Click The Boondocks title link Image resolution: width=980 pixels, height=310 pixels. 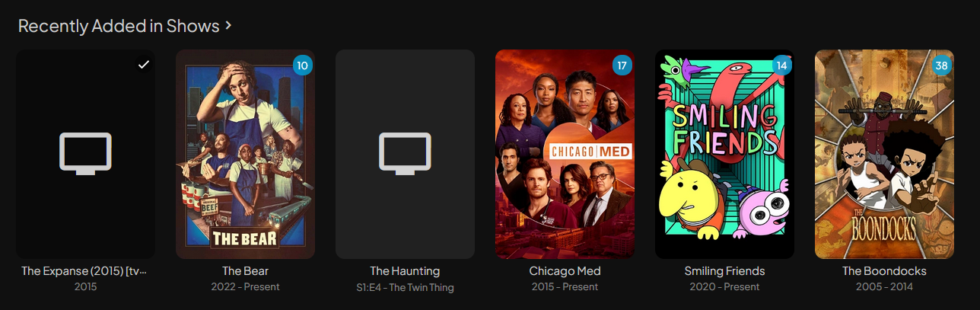pos(885,271)
